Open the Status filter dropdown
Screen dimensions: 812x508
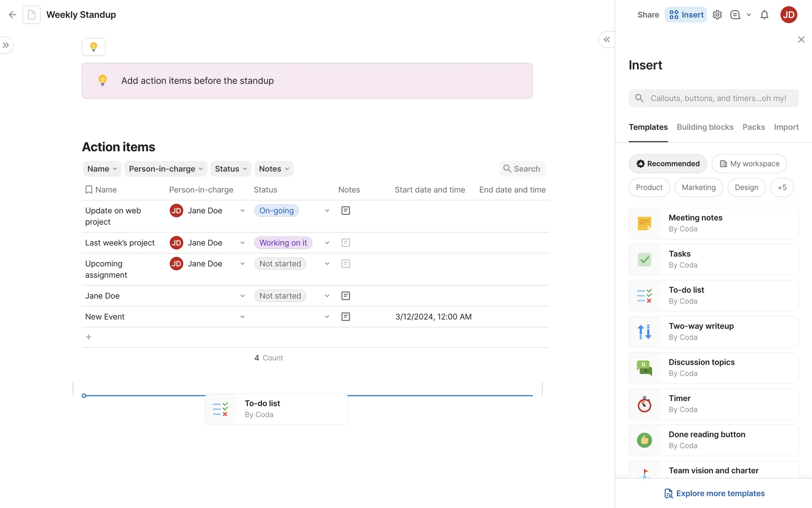click(230, 169)
